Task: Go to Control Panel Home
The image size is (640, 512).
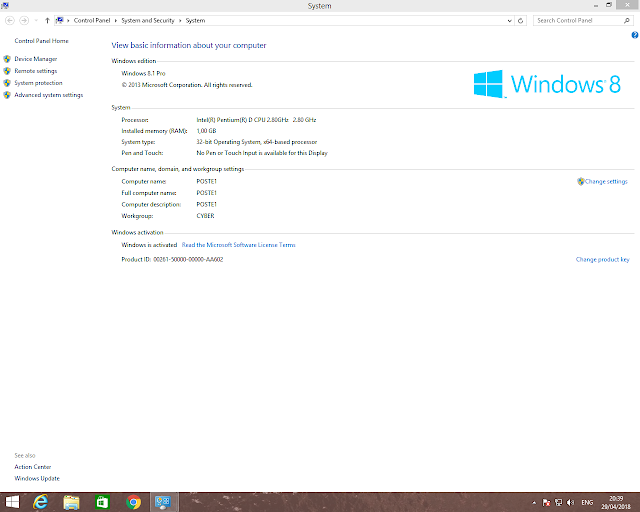Action: click(41, 41)
